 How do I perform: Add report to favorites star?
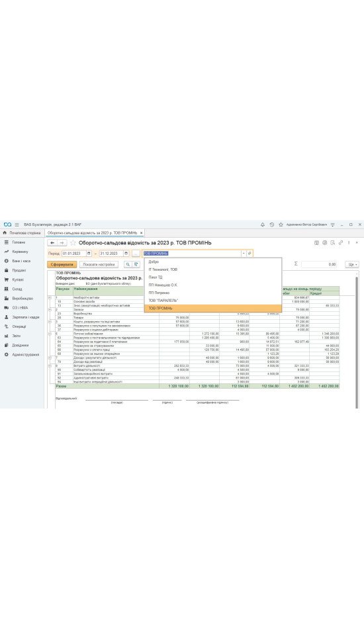[73, 243]
